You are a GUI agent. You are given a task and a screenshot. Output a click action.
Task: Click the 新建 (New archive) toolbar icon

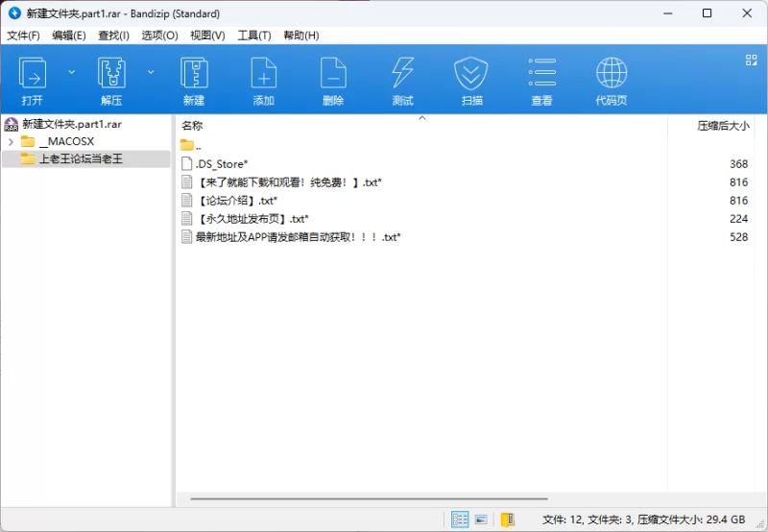coord(194,82)
